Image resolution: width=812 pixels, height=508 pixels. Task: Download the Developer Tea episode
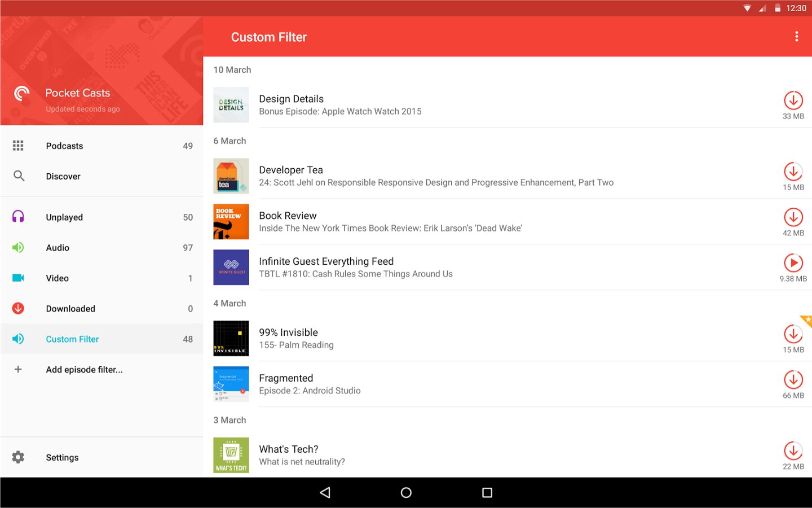(x=793, y=172)
